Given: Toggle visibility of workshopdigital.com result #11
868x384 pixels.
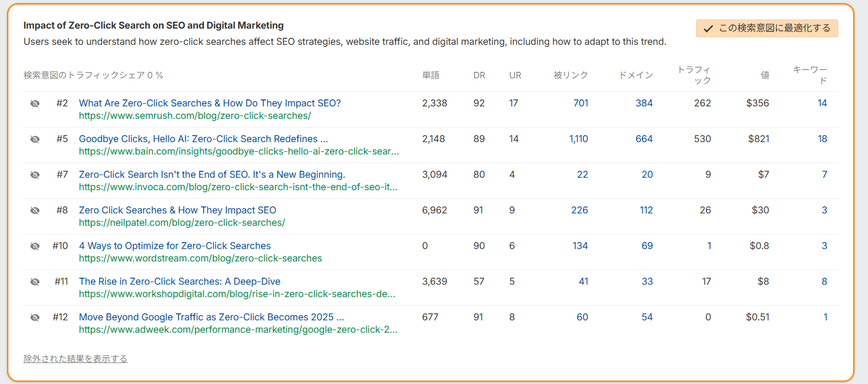Looking at the screenshot, I should pyautogui.click(x=35, y=281).
